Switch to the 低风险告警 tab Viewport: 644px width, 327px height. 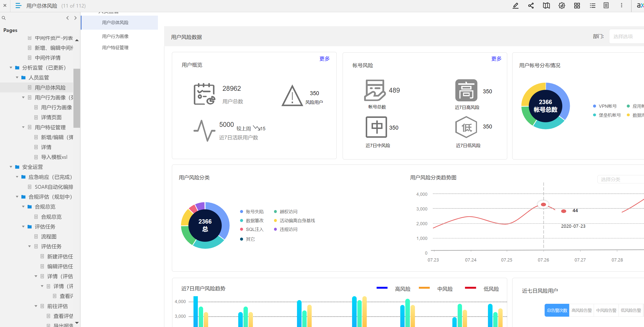630,310
